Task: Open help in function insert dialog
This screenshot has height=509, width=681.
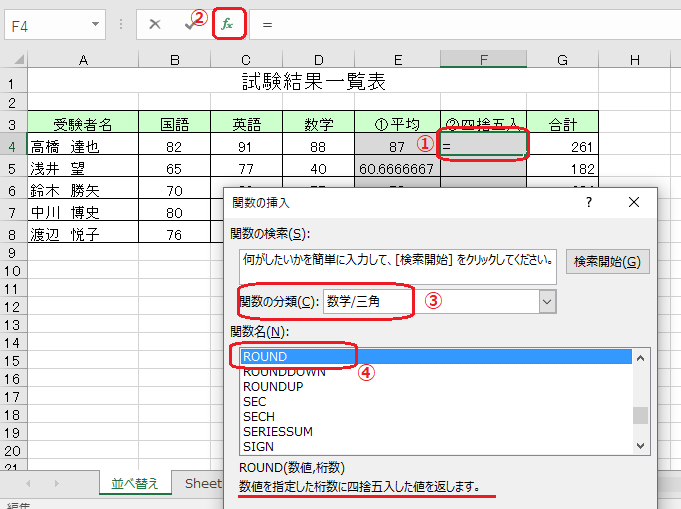Action: pos(588,202)
